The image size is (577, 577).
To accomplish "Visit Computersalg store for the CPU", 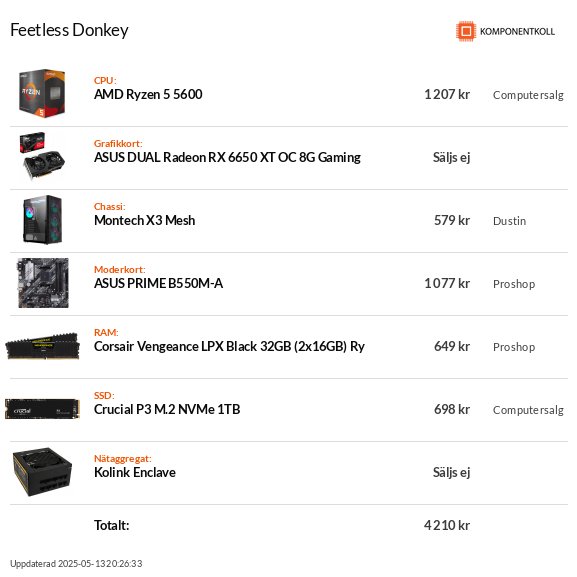I will coord(528,95).
